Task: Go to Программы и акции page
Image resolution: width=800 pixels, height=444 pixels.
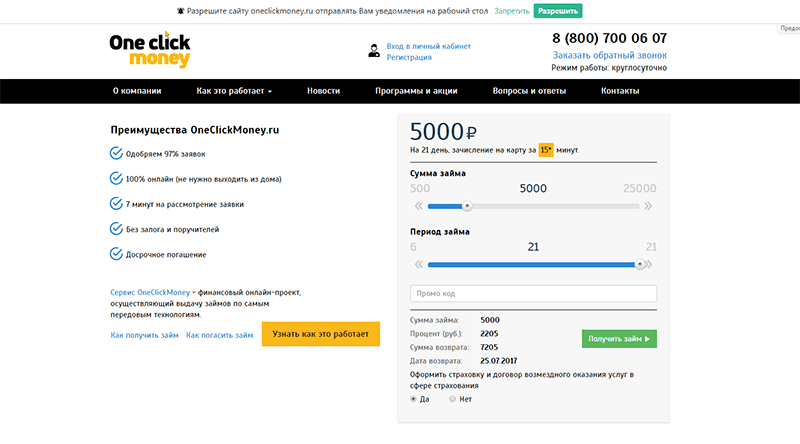Action: [416, 91]
